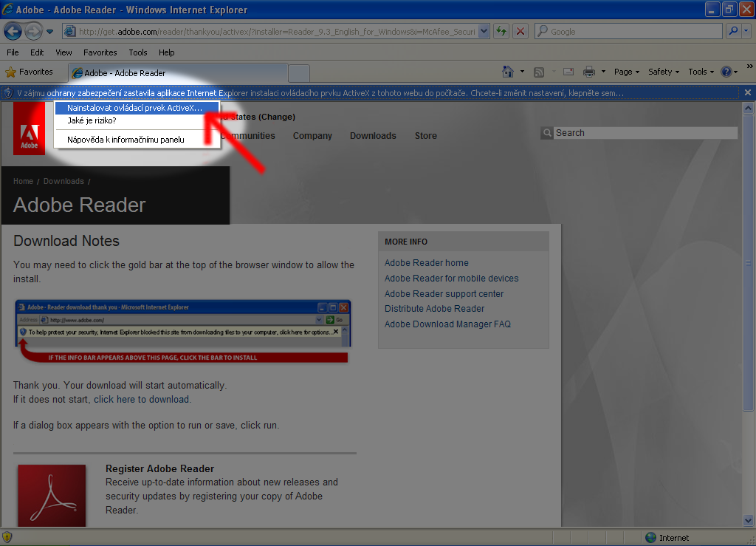Image resolution: width=756 pixels, height=546 pixels.
Task: Open the Favorites star button
Action: 29,72
